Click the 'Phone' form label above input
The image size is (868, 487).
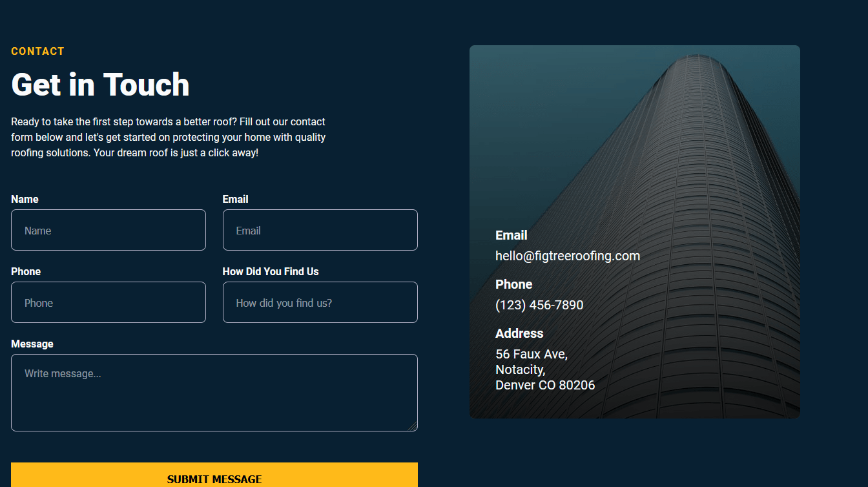point(26,271)
